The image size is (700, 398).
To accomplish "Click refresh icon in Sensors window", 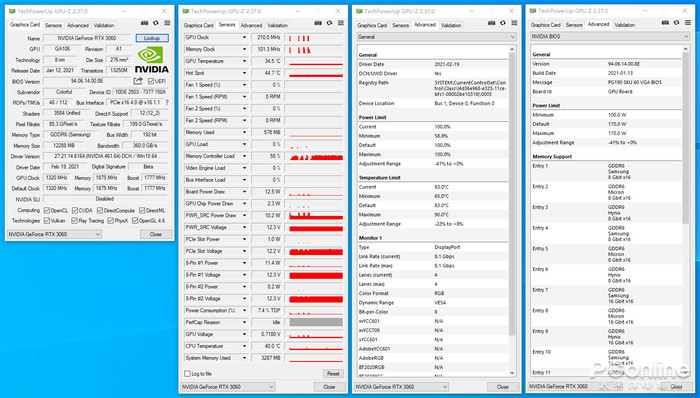I will [329, 23].
